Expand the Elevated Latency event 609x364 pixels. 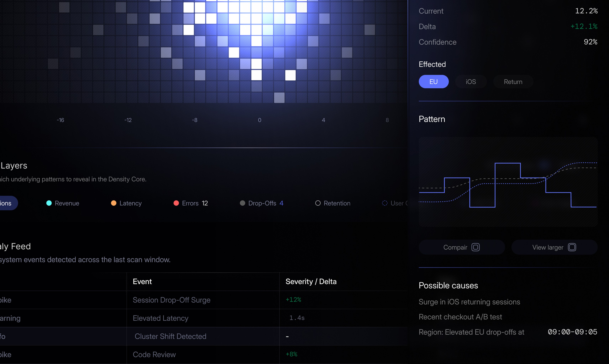tap(160, 318)
